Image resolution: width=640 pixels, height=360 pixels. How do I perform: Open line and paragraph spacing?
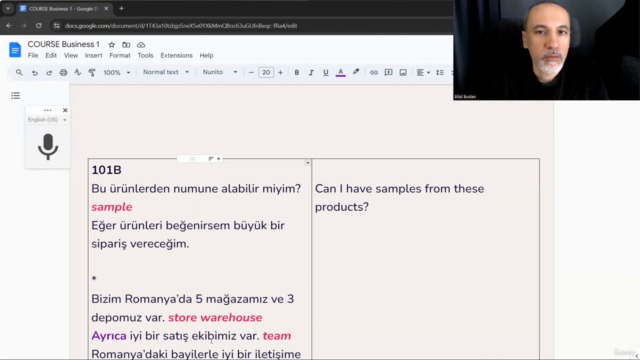point(440,72)
